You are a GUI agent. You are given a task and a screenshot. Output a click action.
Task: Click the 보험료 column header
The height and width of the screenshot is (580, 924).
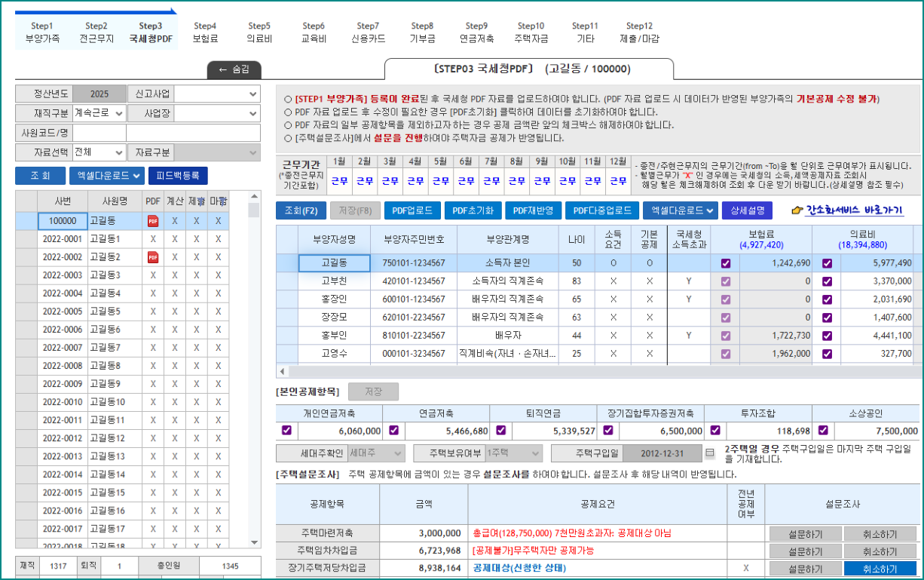coord(762,239)
